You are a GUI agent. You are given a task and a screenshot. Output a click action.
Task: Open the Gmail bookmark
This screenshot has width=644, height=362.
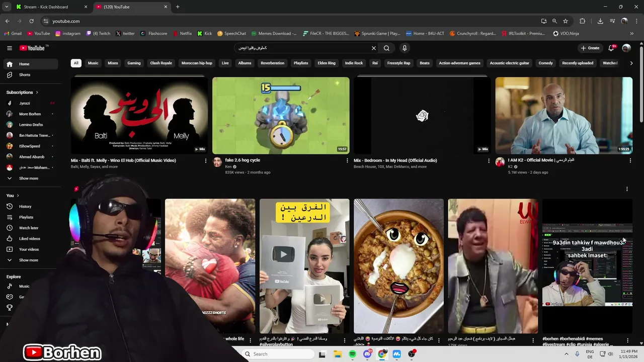13,34
